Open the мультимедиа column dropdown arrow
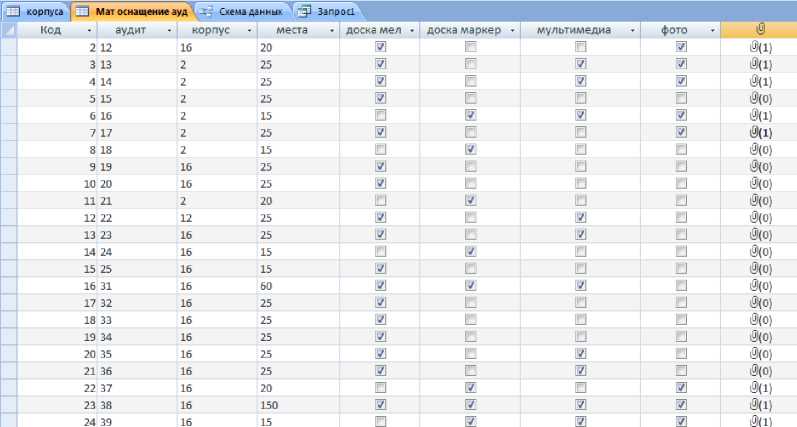 coord(632,30)
